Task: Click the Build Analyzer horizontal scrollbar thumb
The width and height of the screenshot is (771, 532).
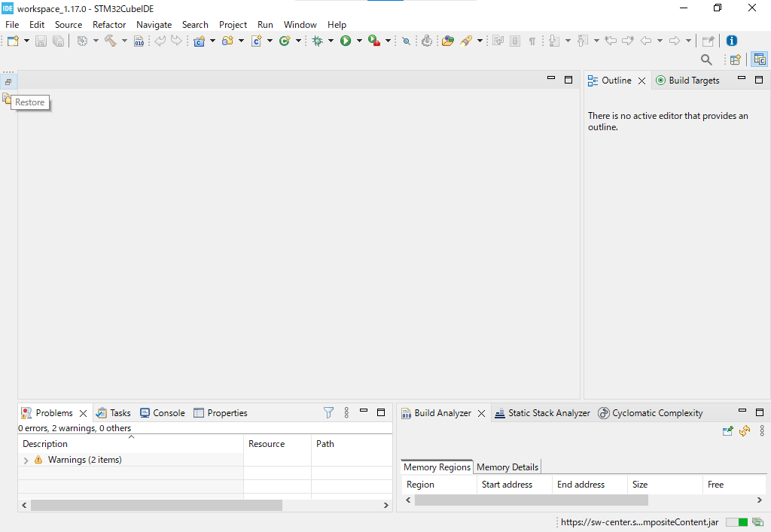Action: pyautogui.click(x=531, y=500)
